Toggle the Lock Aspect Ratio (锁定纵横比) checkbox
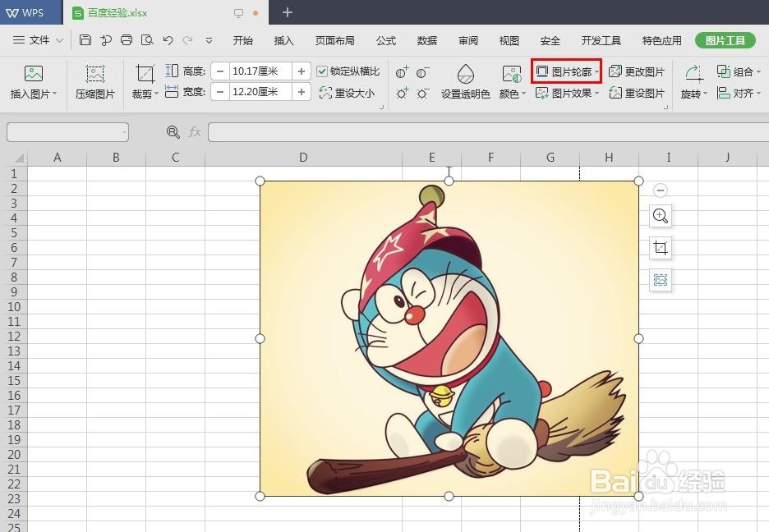769x532 pixels. 322,71
